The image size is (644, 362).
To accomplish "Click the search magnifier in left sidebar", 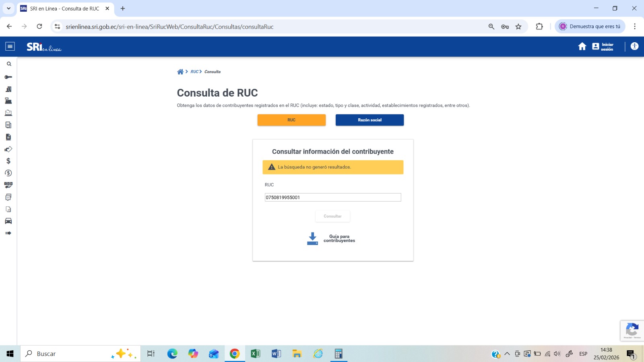I will pyautogui.click(x=9, y=64).
